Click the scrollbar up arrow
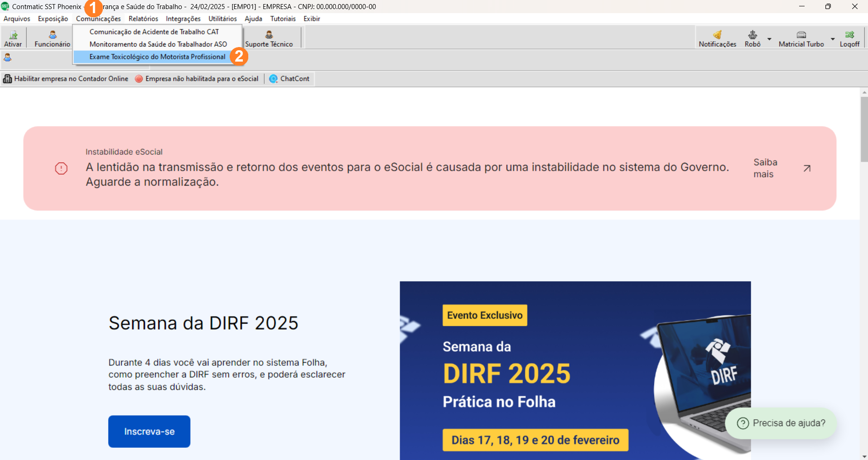868x460 pixels. coord(864,92)
